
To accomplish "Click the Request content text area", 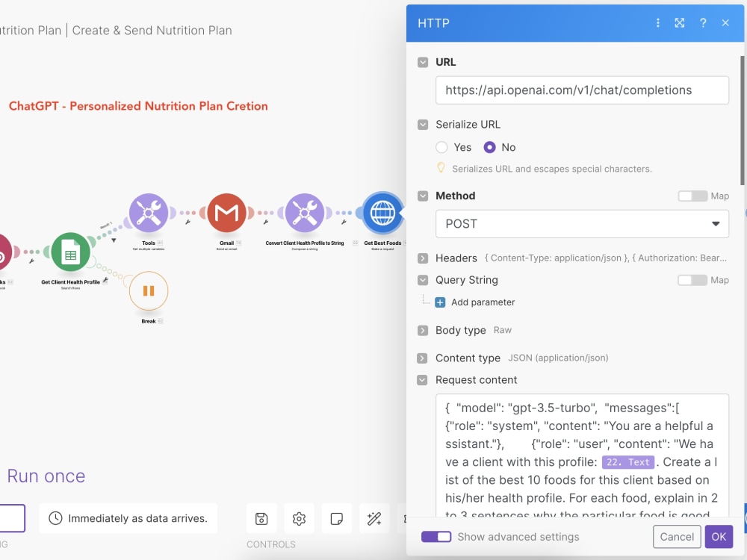I will (x=582, y=455).
